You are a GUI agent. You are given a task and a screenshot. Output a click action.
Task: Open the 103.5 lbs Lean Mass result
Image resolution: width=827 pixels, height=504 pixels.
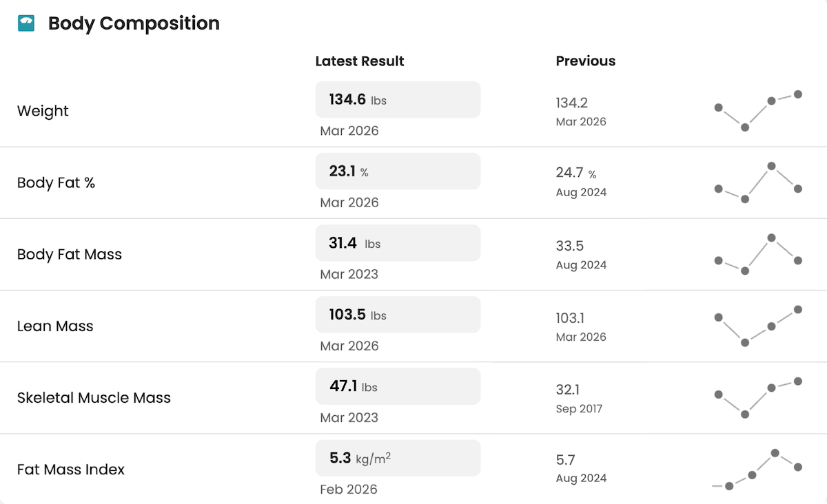coord(398,315)
